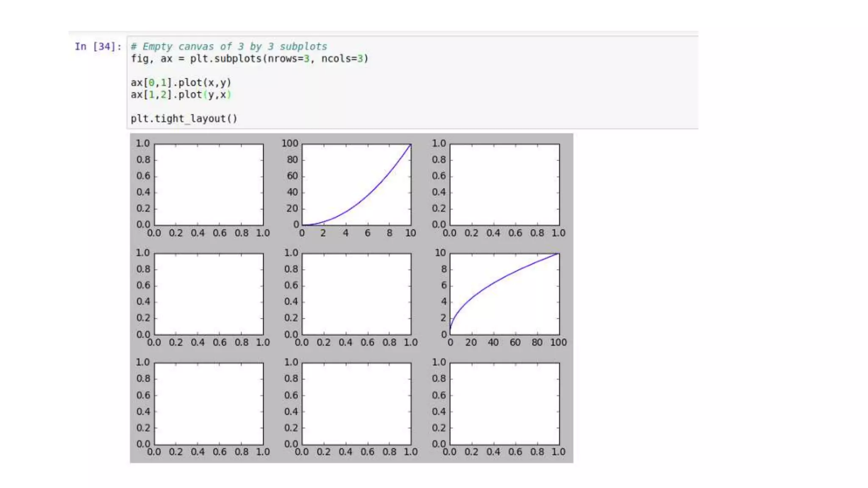Viewport: 868px width, 488px height.
Task: Click the top-left empty subplot
Action: click(x=209, y=185)
